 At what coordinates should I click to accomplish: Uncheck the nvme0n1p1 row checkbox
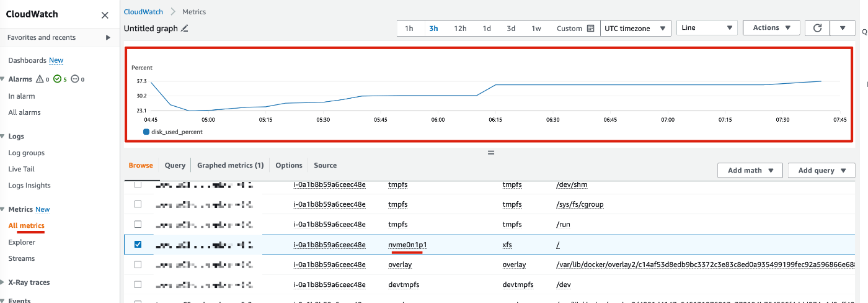[x=138, y=245]
